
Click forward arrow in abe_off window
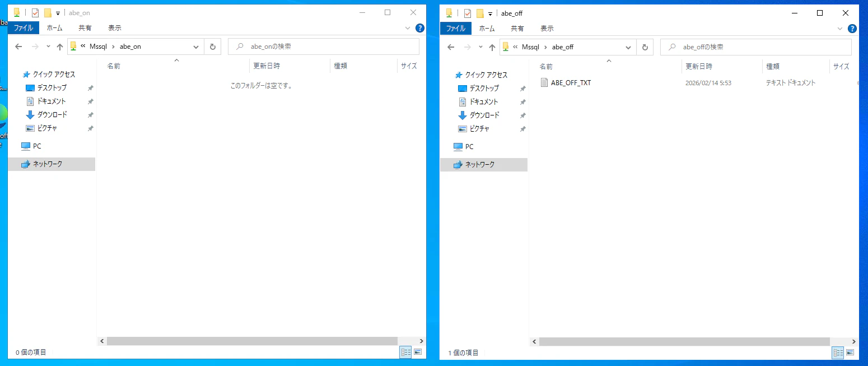click(x=468, y=47)
